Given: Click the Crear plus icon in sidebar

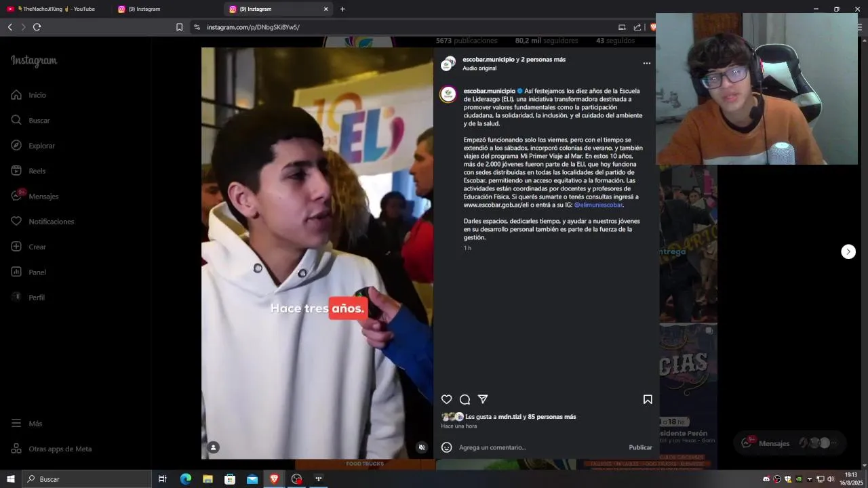Looking at the screenshot, I should pos(16,247).
